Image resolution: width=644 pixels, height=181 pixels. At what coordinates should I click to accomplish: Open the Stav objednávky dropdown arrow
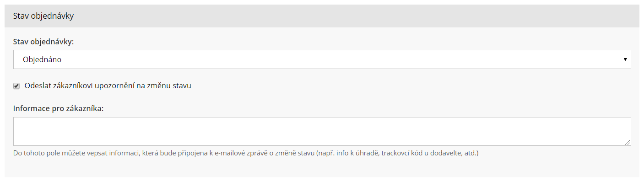click(x=625, y=59)
